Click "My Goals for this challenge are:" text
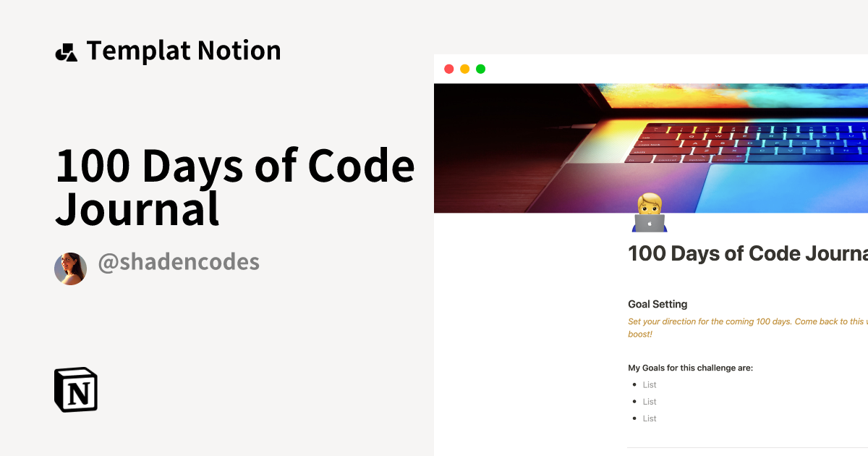 (x=690, y=368)
